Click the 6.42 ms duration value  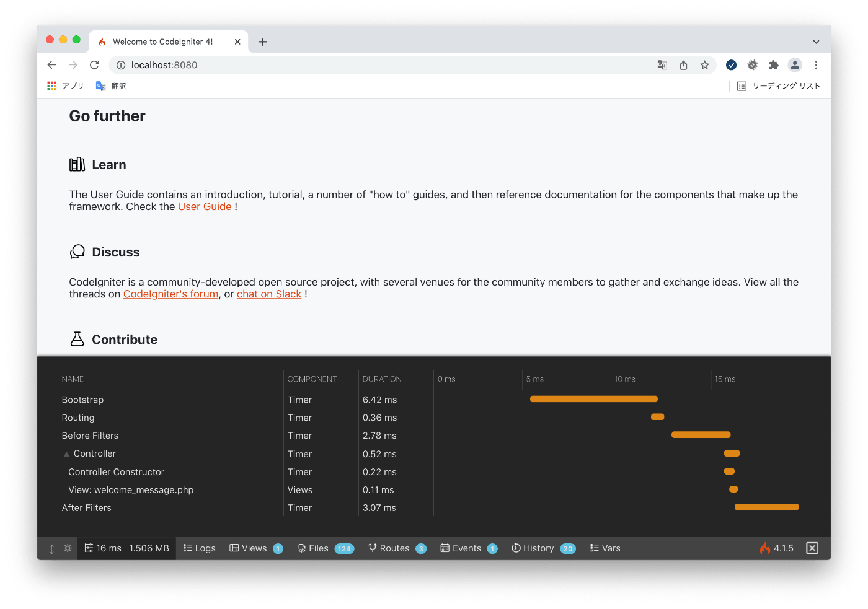click(379, 400)
